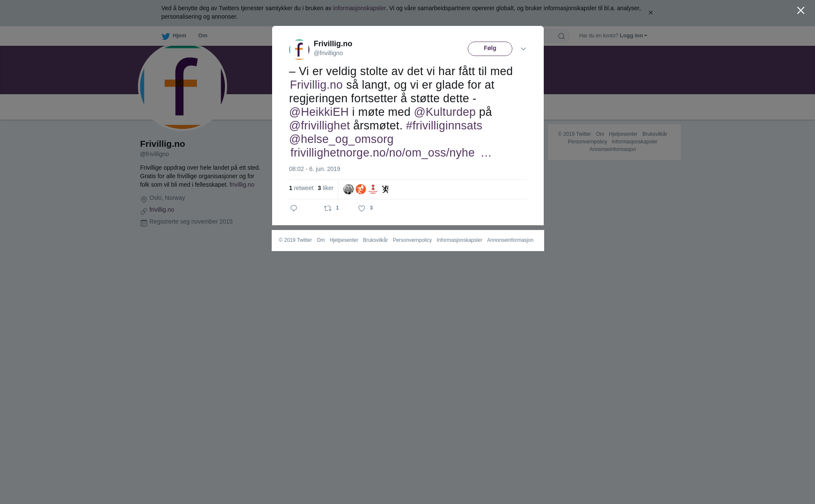Follow Frivillig.no with the Følg button

point(490,49)
